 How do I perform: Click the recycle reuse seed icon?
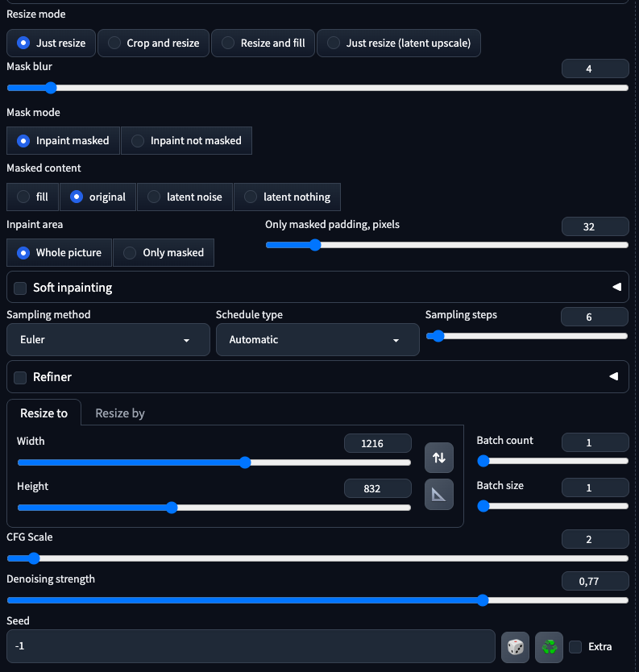coord(550,646)
